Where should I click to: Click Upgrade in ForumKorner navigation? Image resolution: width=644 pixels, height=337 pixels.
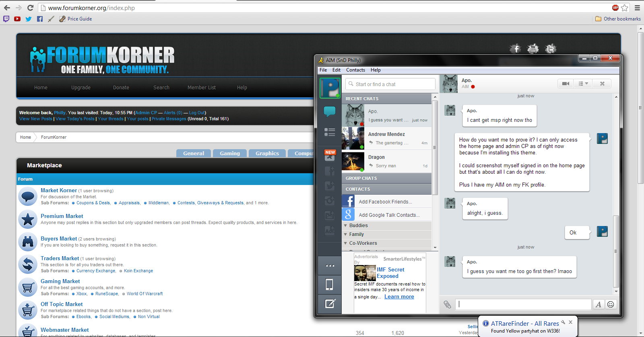81,87
